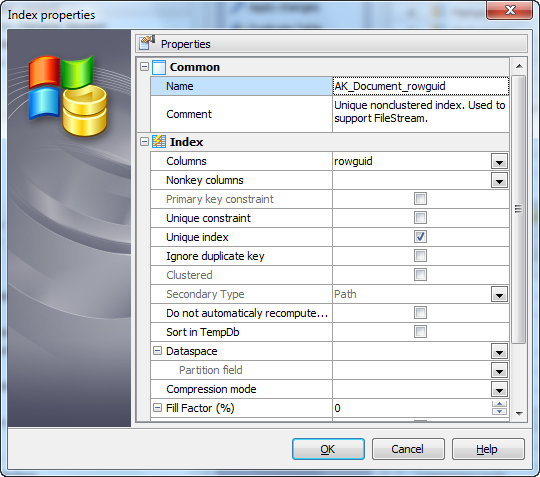Open the Columns dropdown
Viewport: 540px width, 477px height.
coord(499,161)
